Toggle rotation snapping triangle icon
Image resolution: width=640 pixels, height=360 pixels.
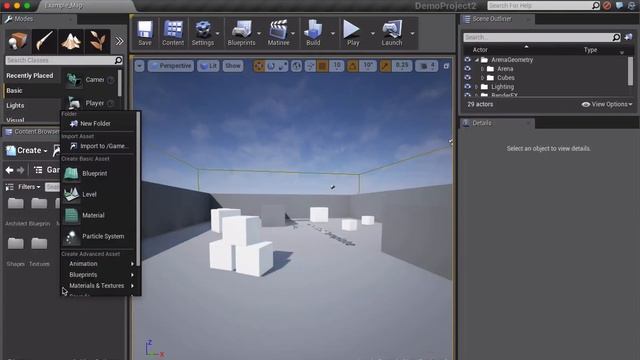[353, 66]
